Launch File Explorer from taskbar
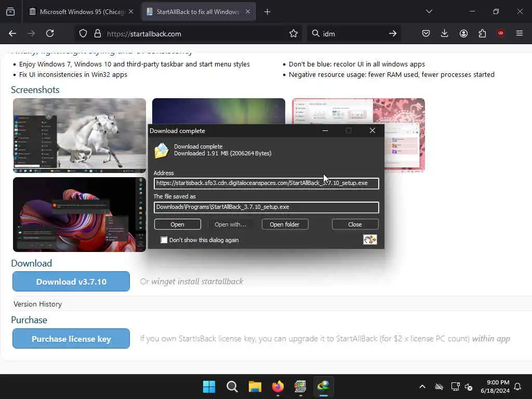The width and height of the screenshot is (532, 399). pyautogui.click(x=255, y=387)
